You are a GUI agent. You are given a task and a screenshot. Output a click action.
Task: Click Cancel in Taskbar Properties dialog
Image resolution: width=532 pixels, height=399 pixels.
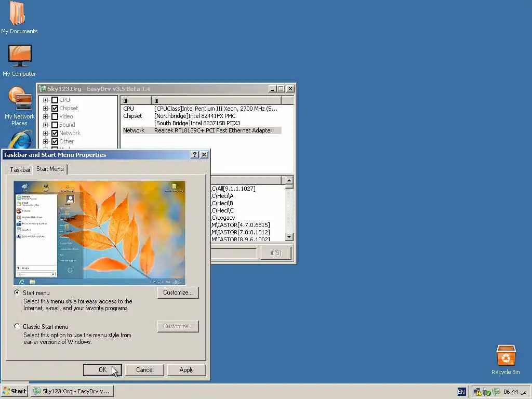click(x=145, y=370)
